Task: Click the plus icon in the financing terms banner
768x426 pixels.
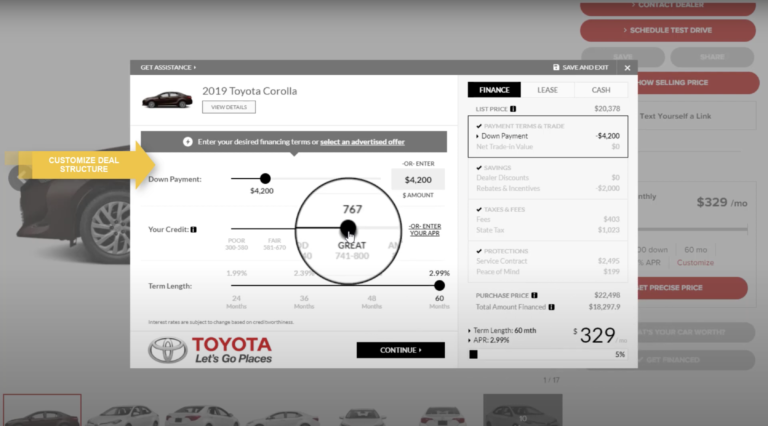Action: (188, 142)
